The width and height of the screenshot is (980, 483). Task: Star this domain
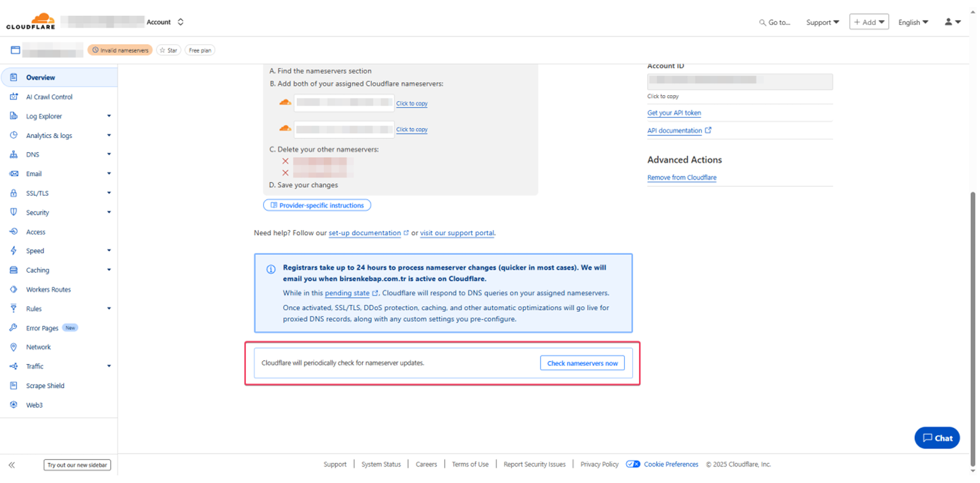point(169,50)
